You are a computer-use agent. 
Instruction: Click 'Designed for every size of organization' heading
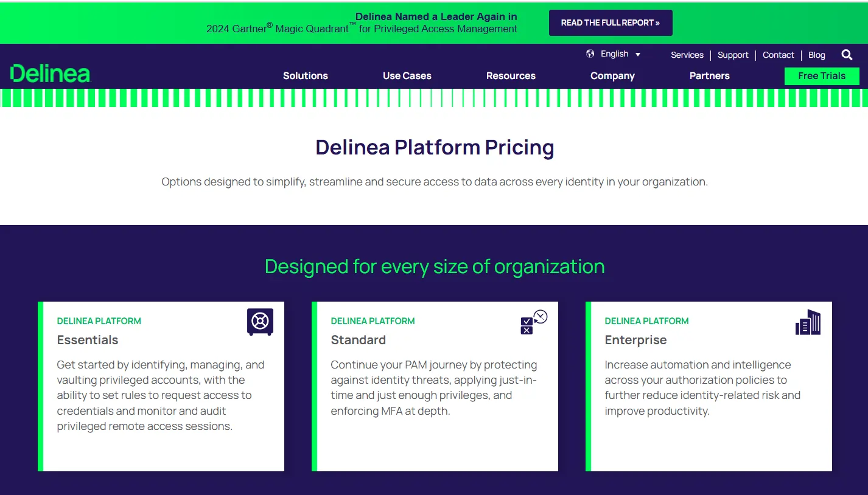(435, 266)
